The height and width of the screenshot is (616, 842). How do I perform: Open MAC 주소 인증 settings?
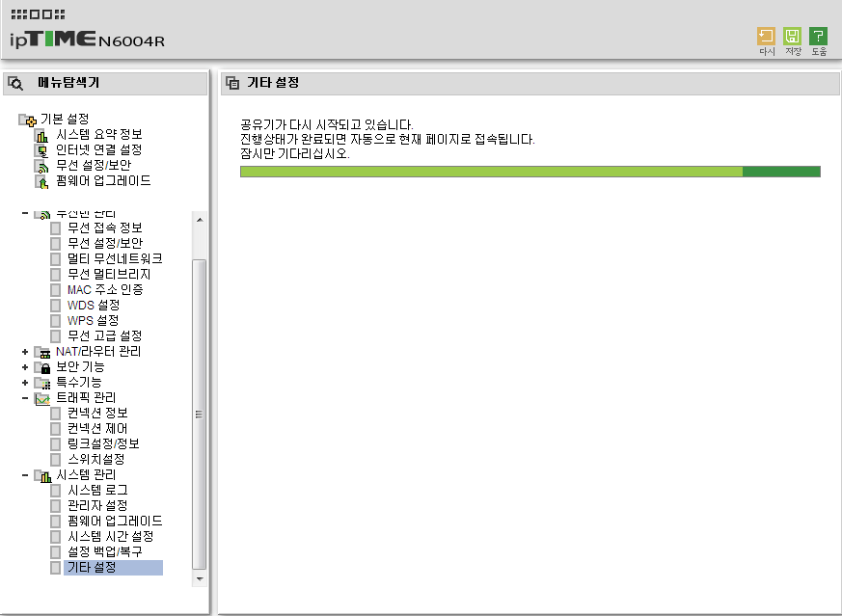coord(105,290)
